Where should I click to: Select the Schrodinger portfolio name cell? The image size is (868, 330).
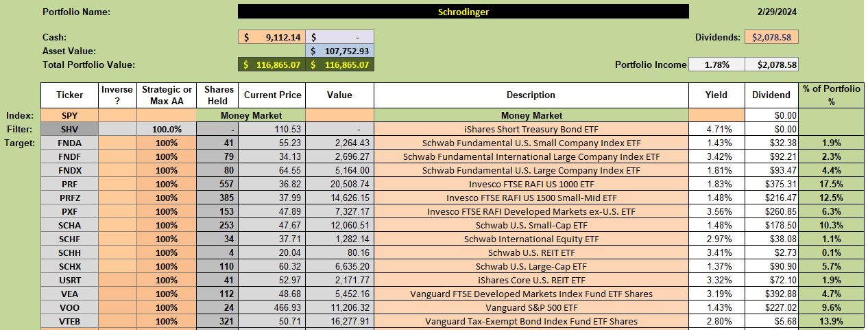463,12
